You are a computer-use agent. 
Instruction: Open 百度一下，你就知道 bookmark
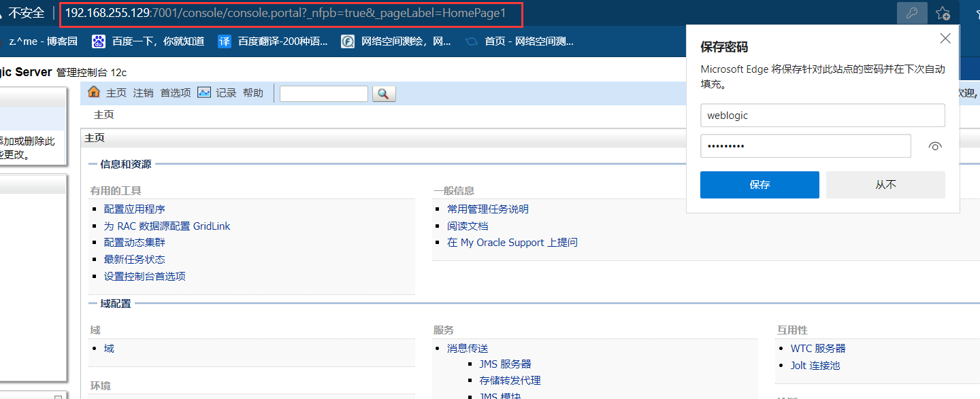[x=148, y=41]
